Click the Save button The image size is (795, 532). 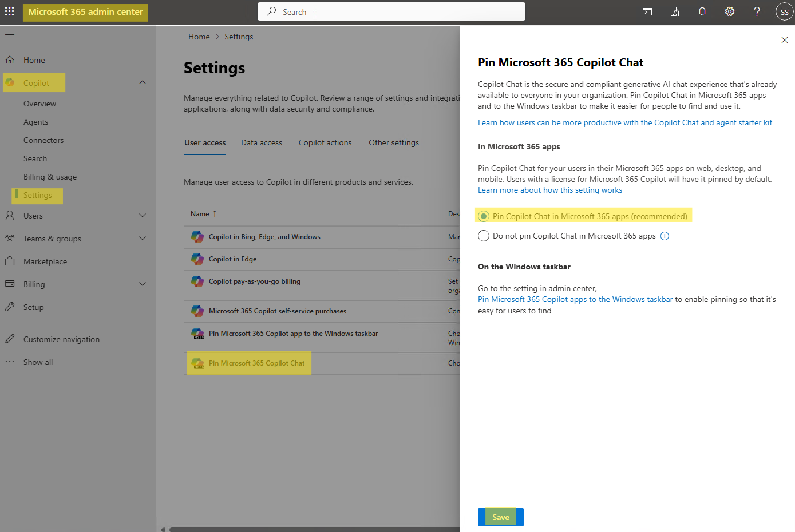click(x=500, y=517)
